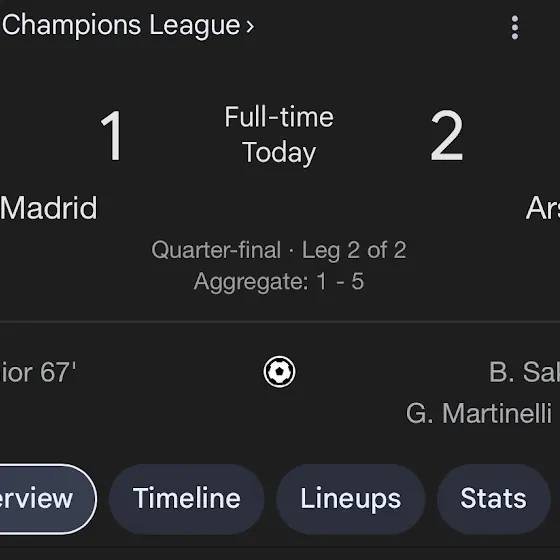
Task: Click the B. Saka scorer name
Action: pos(524,372)
